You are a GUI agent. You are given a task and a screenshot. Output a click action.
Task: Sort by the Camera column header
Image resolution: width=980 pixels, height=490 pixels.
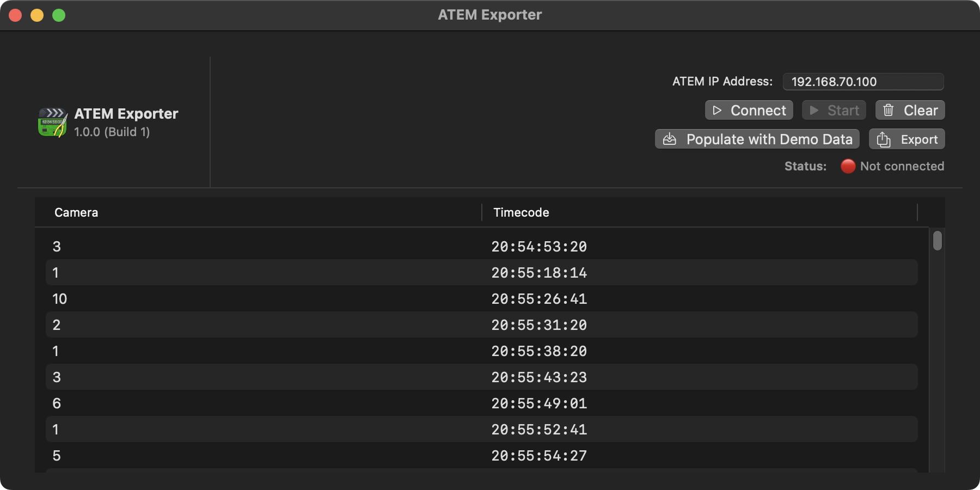(x=76, y=212)
